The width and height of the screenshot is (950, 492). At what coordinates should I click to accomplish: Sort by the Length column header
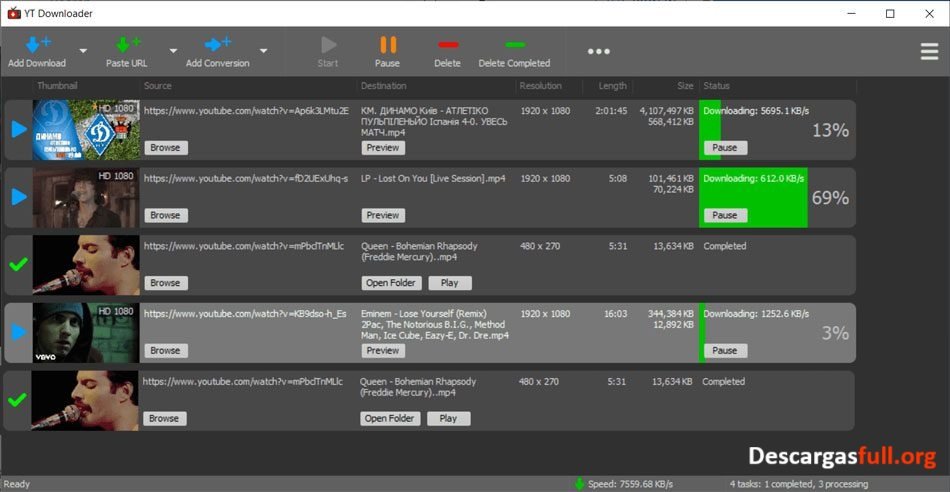pyautogui.click(x=613, y=86)
